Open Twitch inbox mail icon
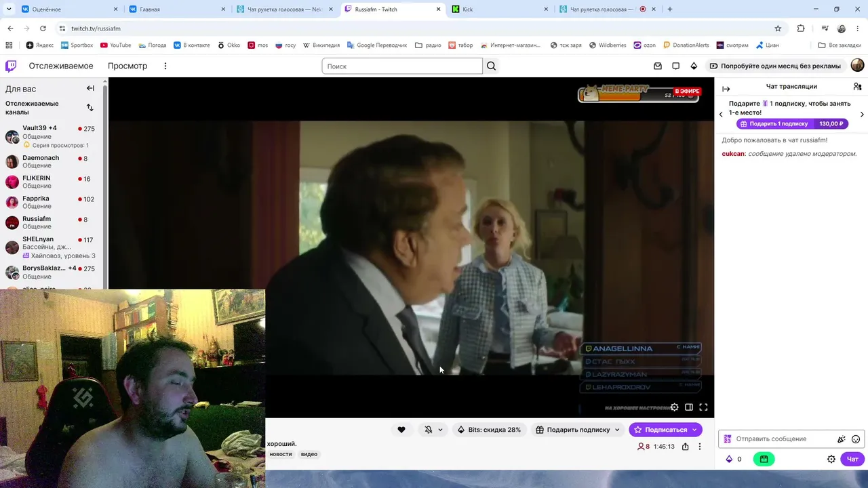Viewport: 868px width, 488px height. [658, 66]
